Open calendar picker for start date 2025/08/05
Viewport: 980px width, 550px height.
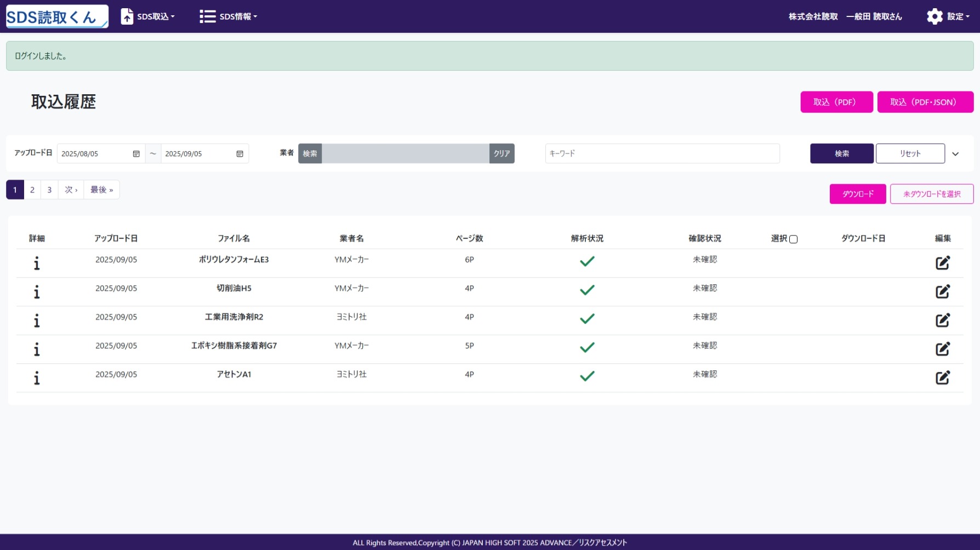tap(136, 154)
